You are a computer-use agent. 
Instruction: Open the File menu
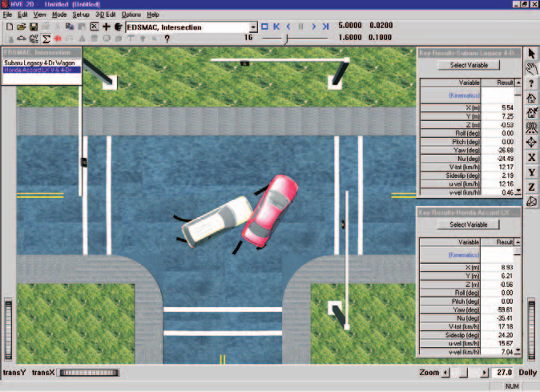(7, 14)
